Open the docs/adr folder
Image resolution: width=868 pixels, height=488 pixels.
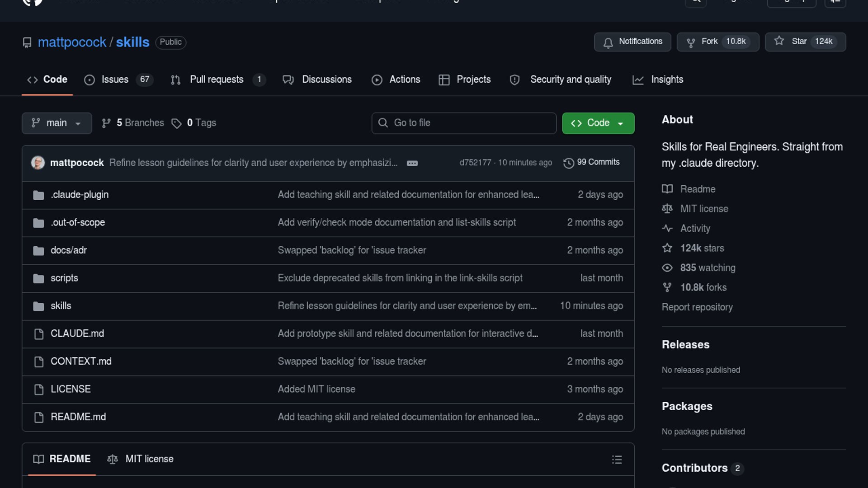(69, 250)
